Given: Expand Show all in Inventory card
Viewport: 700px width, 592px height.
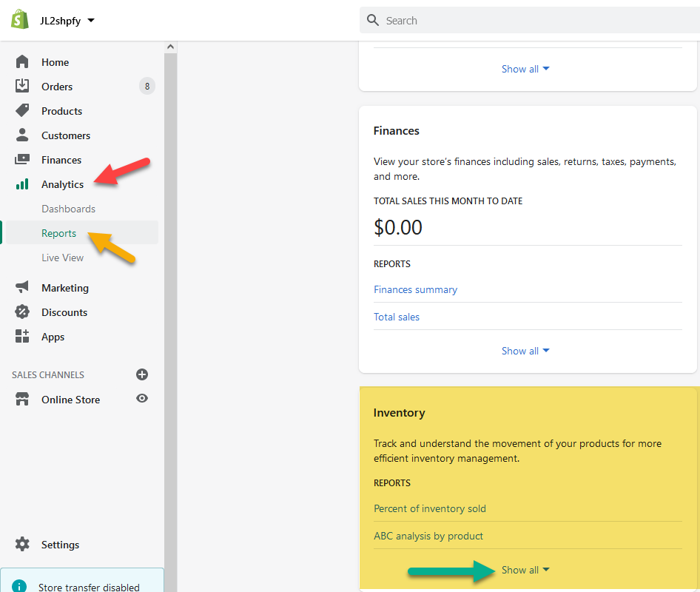Looking at the screenshot, I should click(x=525, y=570).
